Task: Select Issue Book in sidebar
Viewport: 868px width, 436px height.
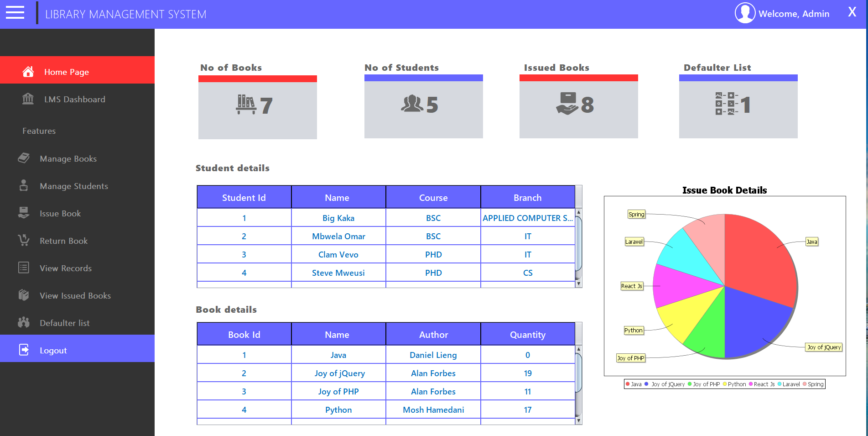Action: tap(60, 214)
